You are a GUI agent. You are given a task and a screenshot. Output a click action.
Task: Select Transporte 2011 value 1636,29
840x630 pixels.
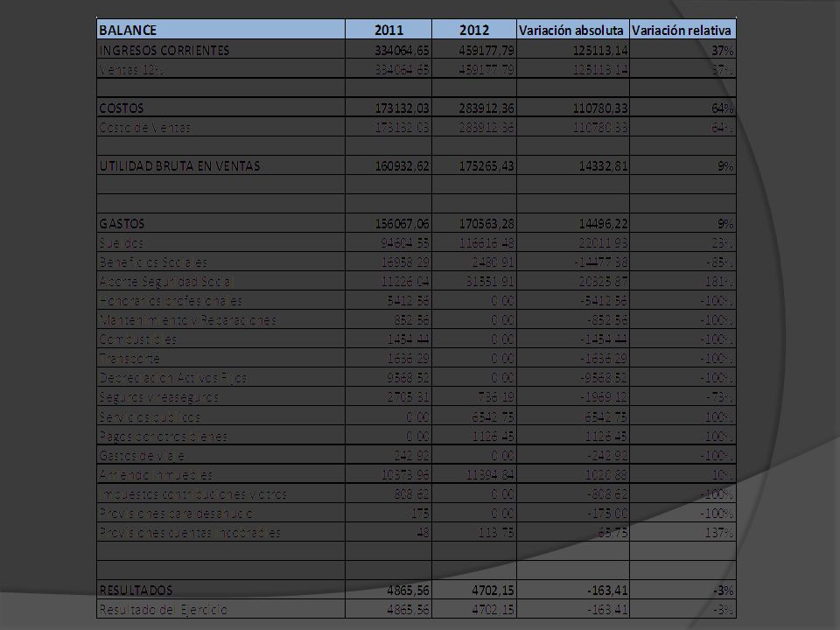tap(409, 359)
